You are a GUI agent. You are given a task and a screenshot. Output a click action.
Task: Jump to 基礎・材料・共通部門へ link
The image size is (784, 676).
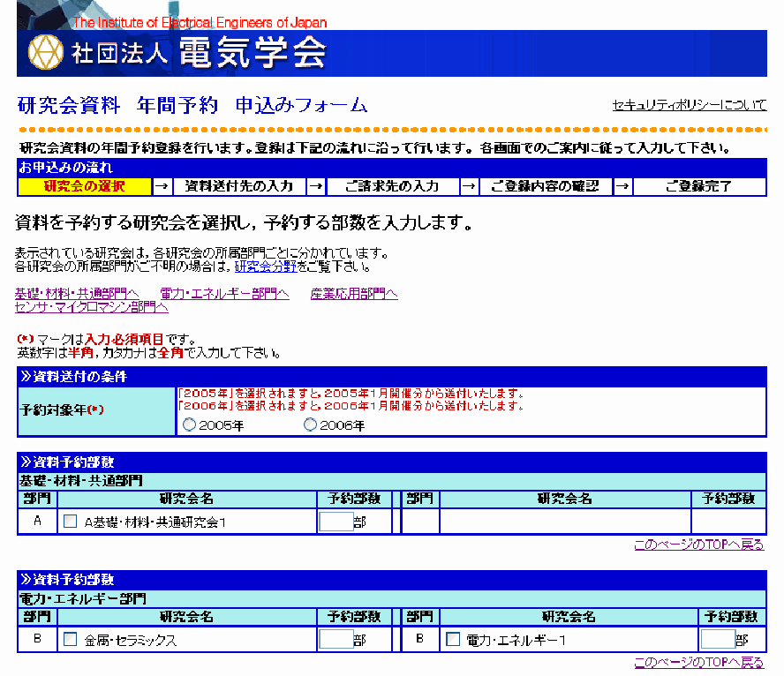[x=77, y=294]
